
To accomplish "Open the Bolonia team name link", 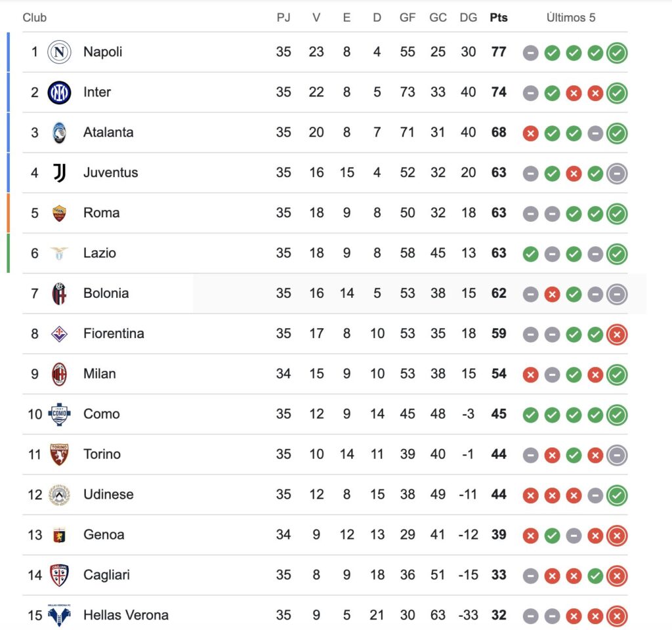I will (x=106, y=293).
